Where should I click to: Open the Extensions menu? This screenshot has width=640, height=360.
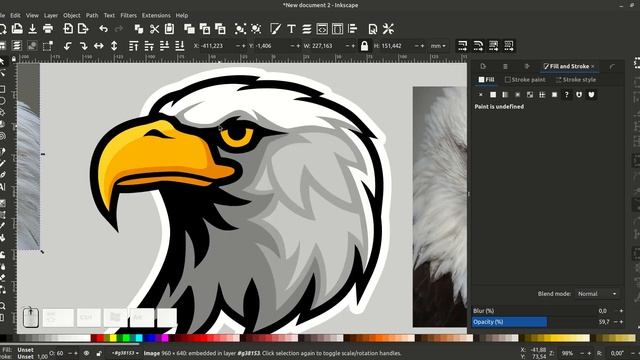156,16
